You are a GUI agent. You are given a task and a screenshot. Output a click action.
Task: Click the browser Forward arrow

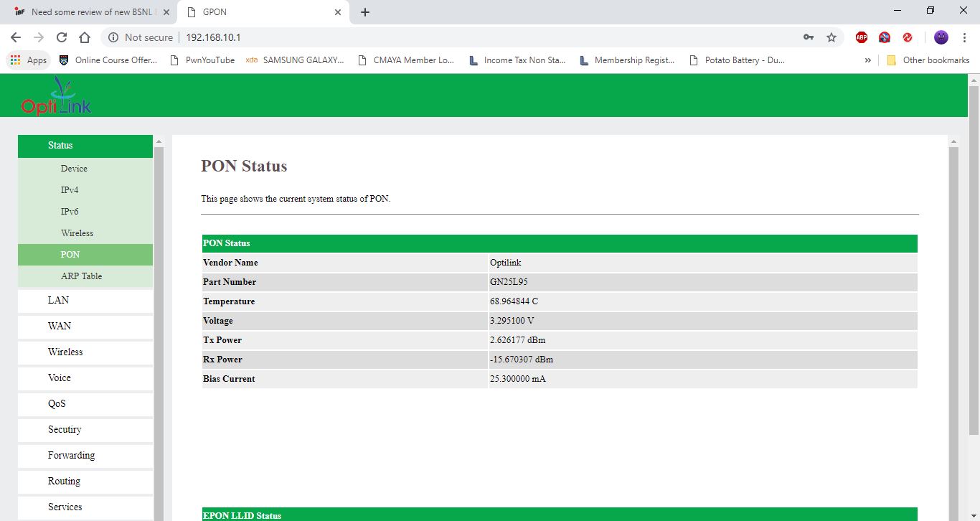39,37
